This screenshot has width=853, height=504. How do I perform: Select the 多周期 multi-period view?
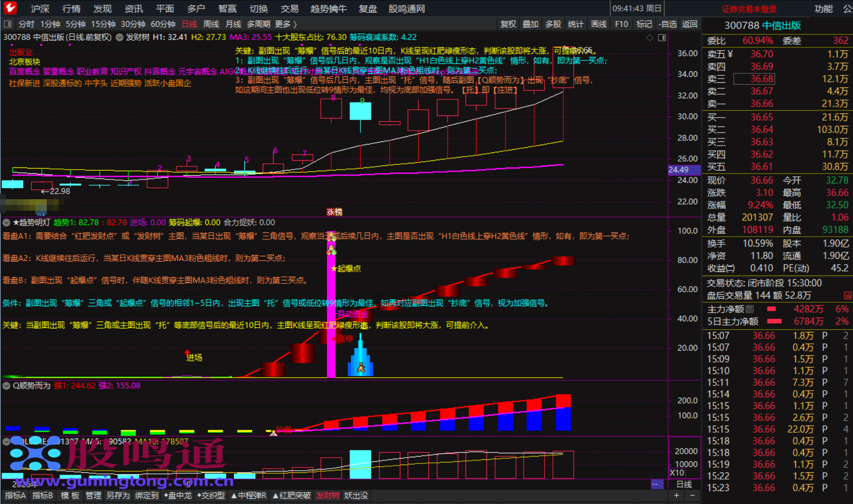click(259, 24)
